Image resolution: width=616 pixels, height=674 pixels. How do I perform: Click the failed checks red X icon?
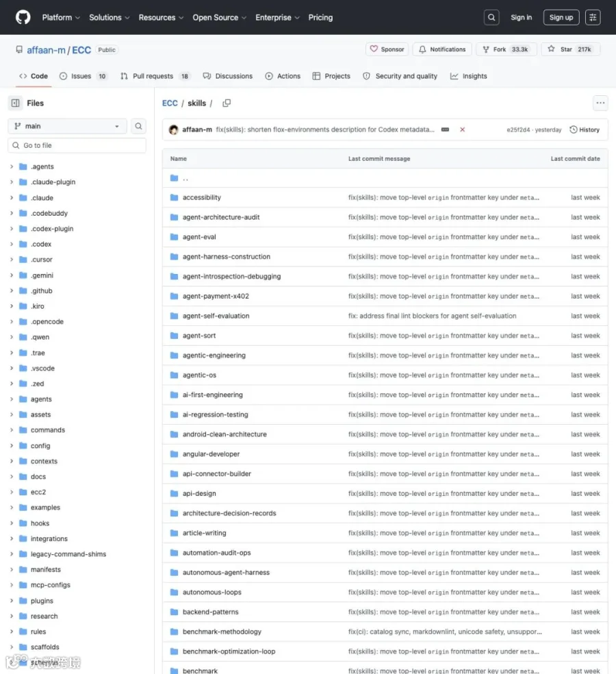pyautogui.click(x=462, y=129)
